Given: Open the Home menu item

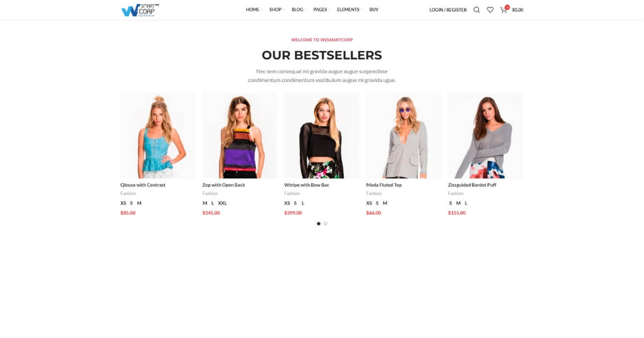Looking at the screenshot, I should tap(253, 10).
